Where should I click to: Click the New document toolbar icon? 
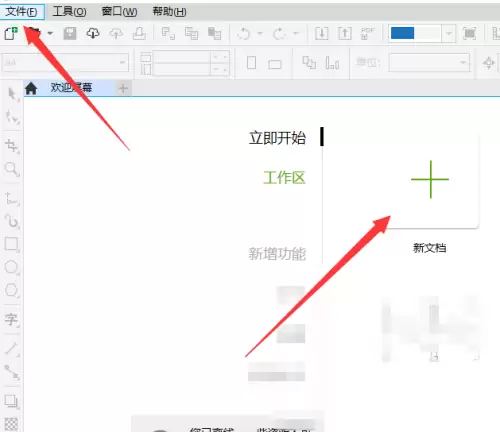point(11,34)
